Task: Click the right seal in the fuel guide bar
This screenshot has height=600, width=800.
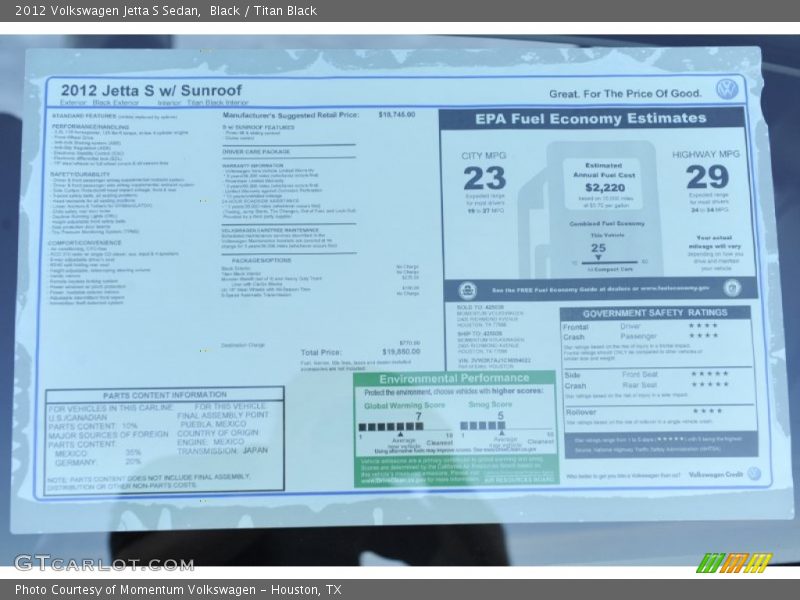Action: [731, 288]
